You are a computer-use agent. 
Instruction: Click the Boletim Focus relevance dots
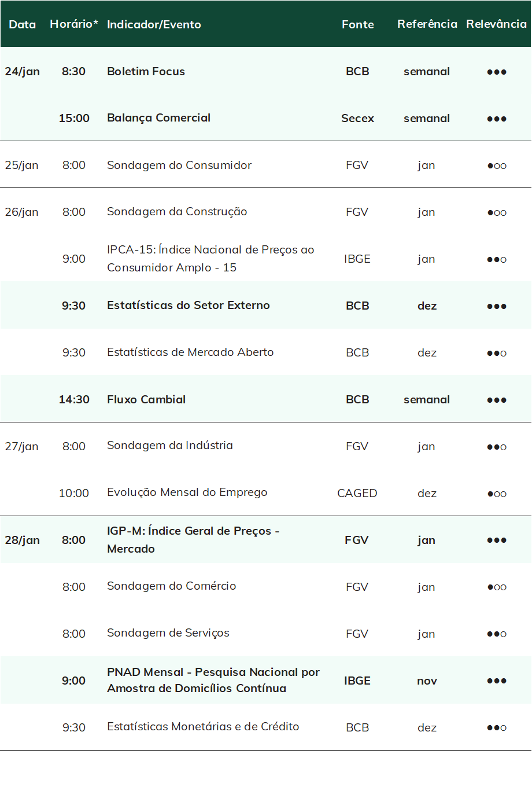[x=497, y=72]
